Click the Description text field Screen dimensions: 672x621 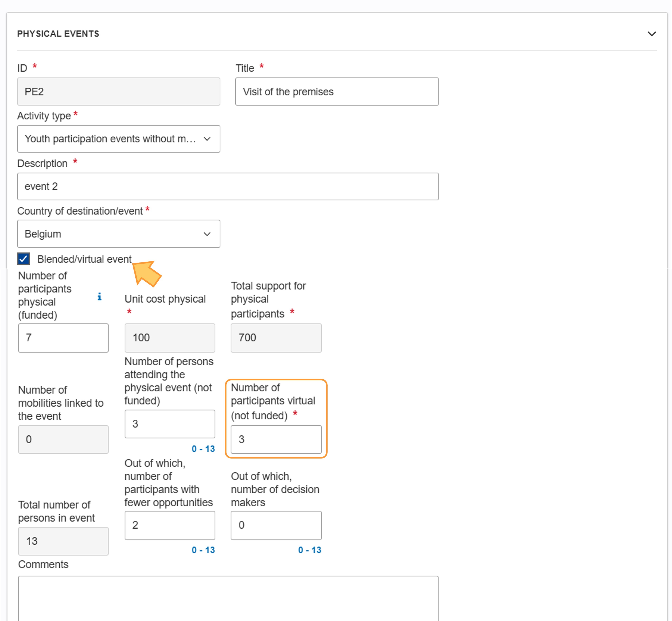228,187
